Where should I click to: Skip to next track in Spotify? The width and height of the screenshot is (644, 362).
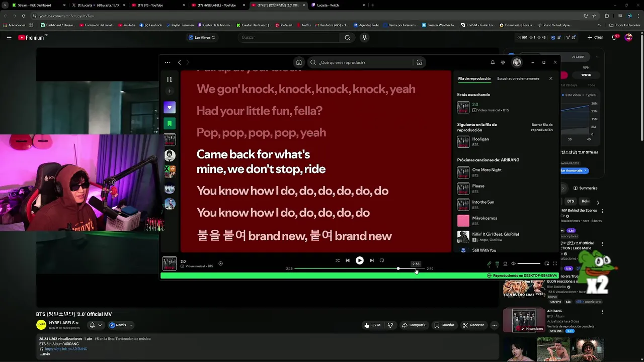pos(372,260)
